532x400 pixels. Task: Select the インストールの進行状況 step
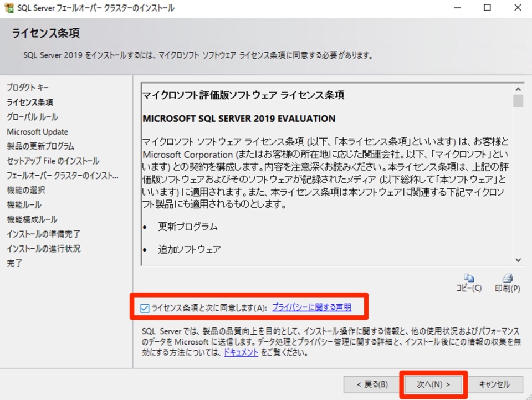pos(43,248)
